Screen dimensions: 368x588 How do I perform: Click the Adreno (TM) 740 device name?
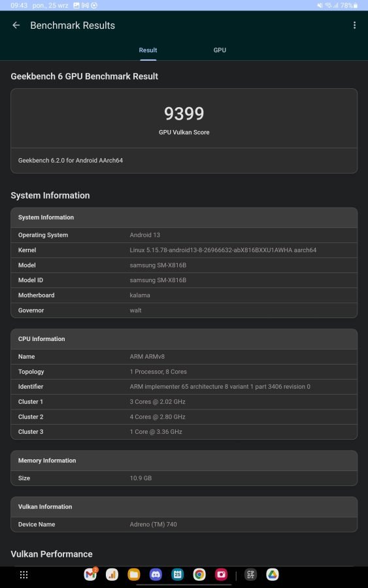pos(153,524)
